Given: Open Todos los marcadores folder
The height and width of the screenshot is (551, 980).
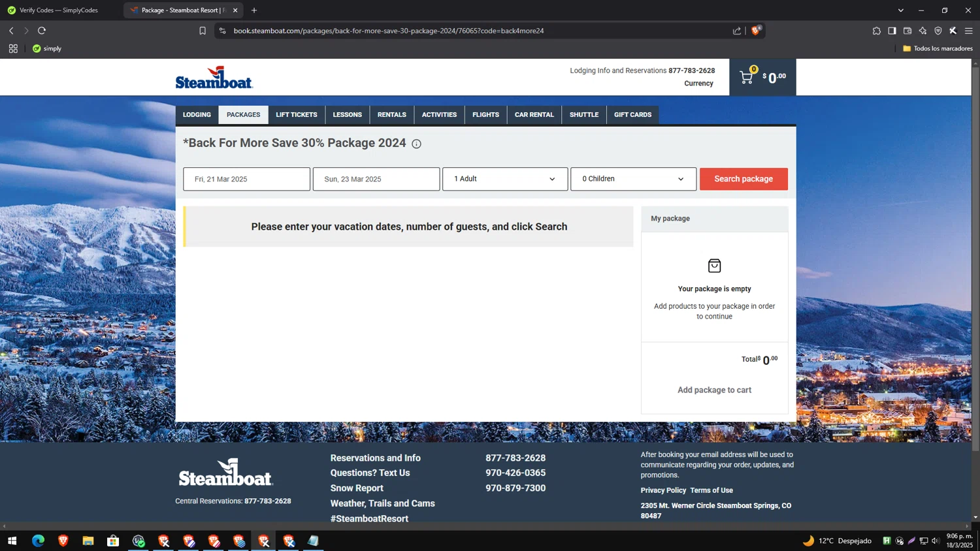Looking at the screenshot, I should coord(938,48).
